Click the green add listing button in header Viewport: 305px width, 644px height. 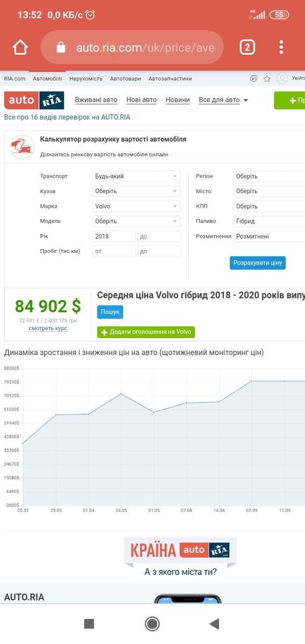point(289,100)
